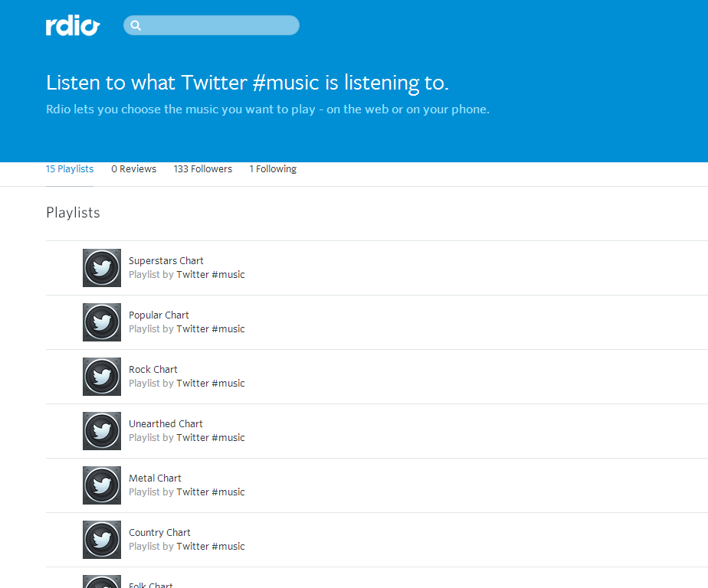Image resolution: width=708 pixels, height=588 pixels.
Task: Click Twitter #music author under Unearthed Chart
Action: click(x=211, y=438)
